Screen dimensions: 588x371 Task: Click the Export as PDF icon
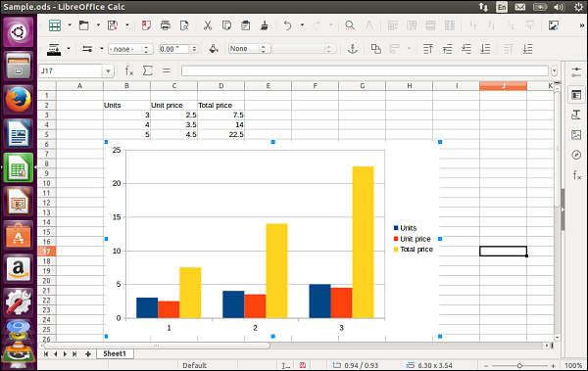tap(146, 25)
